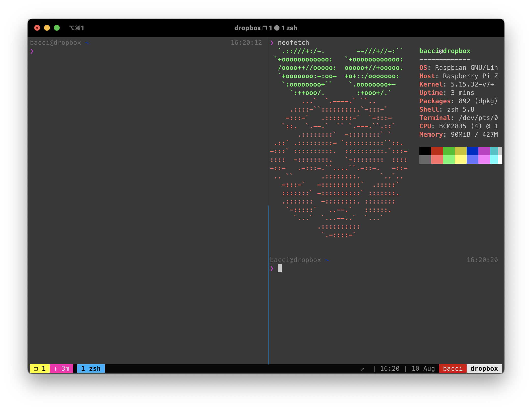Click the 16:20 clock in status bar
The width and height of the screenshot is (532, 410).
(390, 368)
